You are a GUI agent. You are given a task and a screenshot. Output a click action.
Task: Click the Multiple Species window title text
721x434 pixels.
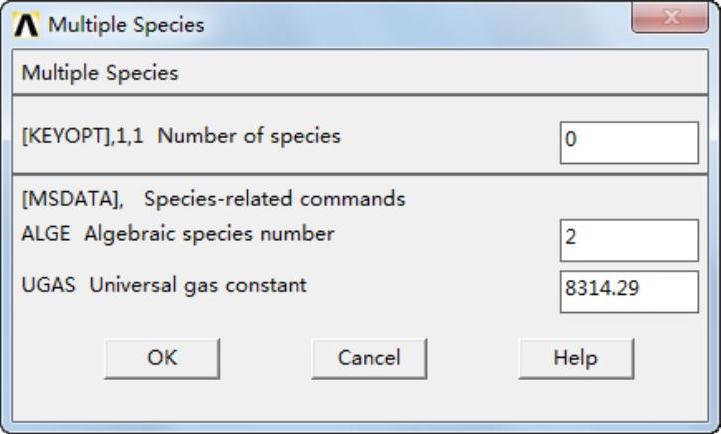(126, 25)
